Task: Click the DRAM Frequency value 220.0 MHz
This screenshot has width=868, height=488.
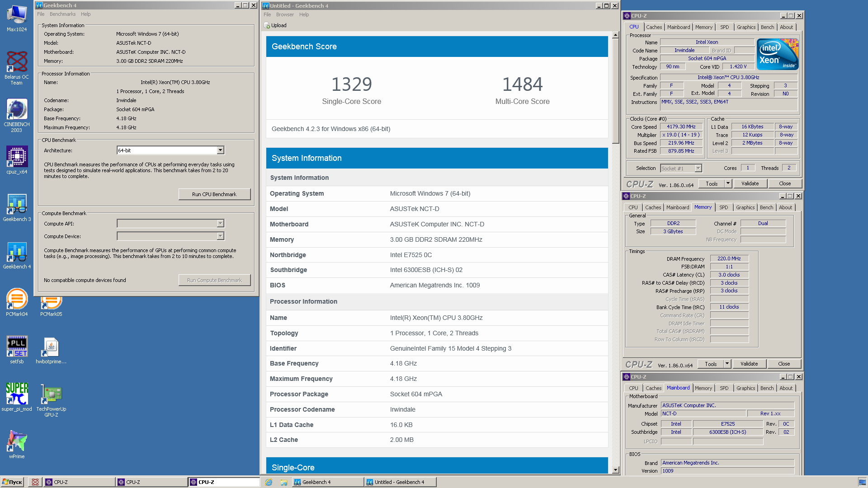Action: (x=729, y=259)
